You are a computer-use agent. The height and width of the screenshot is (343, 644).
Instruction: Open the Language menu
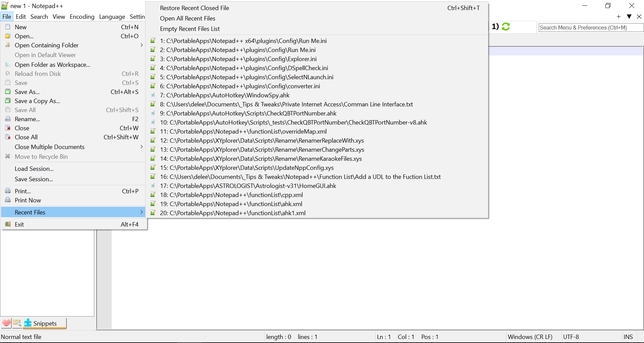[x=112, y=16]
